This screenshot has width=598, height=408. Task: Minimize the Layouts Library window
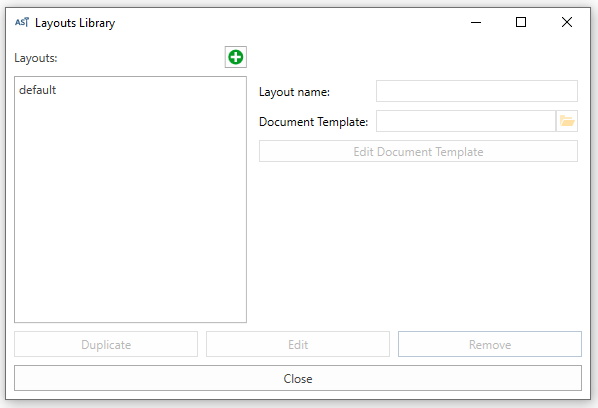(476, 22)
